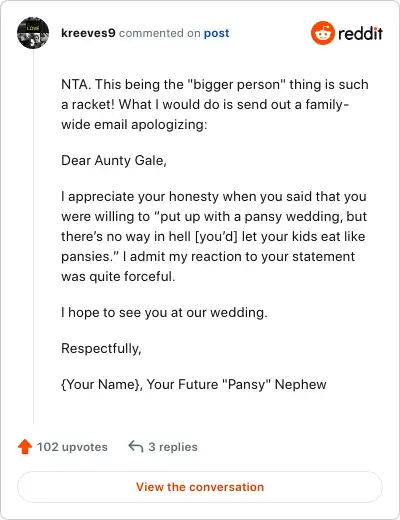Select the "102 upvotes" count

point(72,447)
